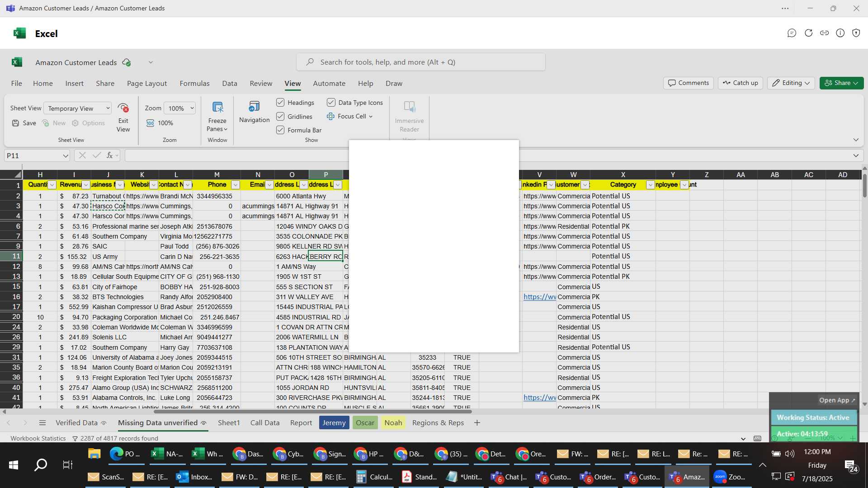Click the vertical scrollbar thumb
This screenshot has width=868, height=488.
point(864,185)
